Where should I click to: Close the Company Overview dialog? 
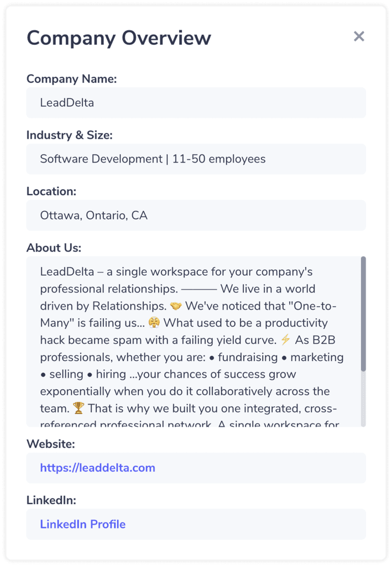tap(359, 36)
